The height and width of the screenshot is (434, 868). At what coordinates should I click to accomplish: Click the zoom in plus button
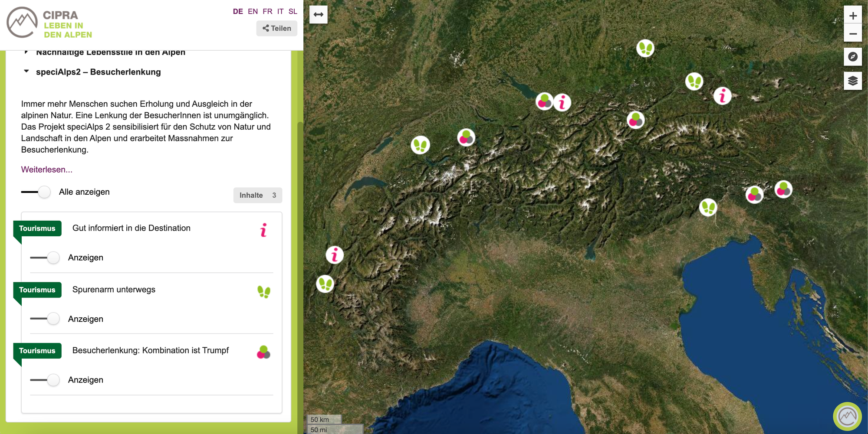[x=852, y=16]
